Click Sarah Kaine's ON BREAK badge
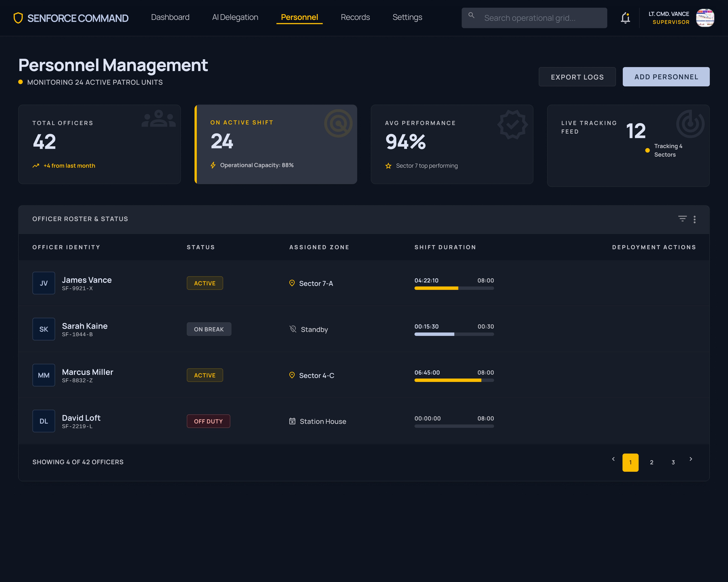This screenshot has height=582, width=728. click(209, 329)
